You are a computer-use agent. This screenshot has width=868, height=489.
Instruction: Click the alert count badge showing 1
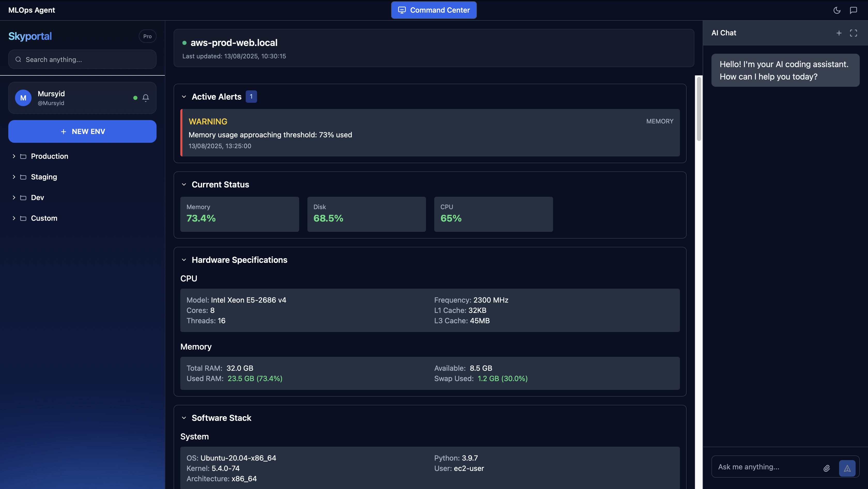point(251,96)
